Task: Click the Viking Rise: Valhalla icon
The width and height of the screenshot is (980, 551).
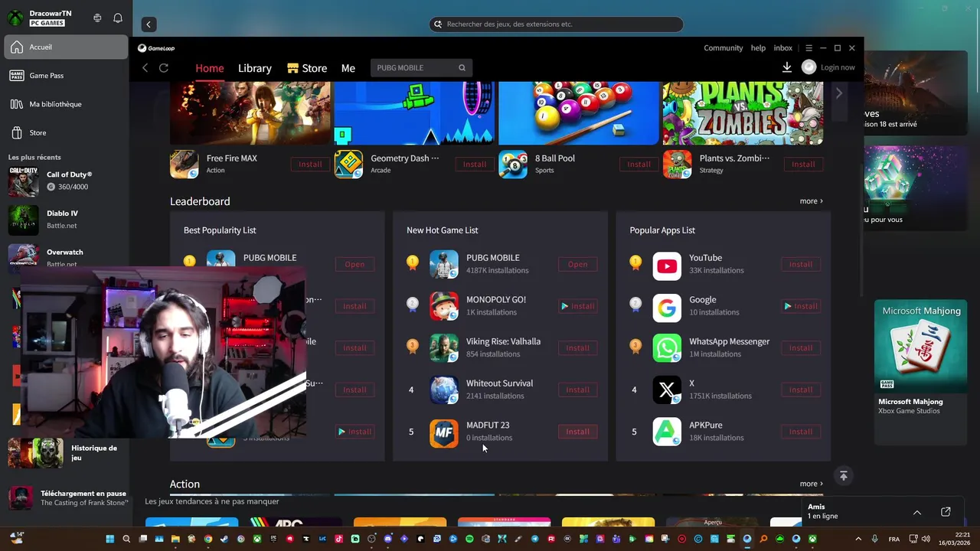Action: click(x=444, y=348)
